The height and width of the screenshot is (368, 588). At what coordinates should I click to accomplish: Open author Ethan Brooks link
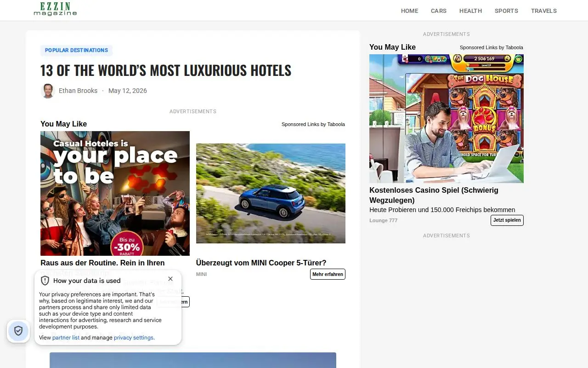tap(78, 91)
